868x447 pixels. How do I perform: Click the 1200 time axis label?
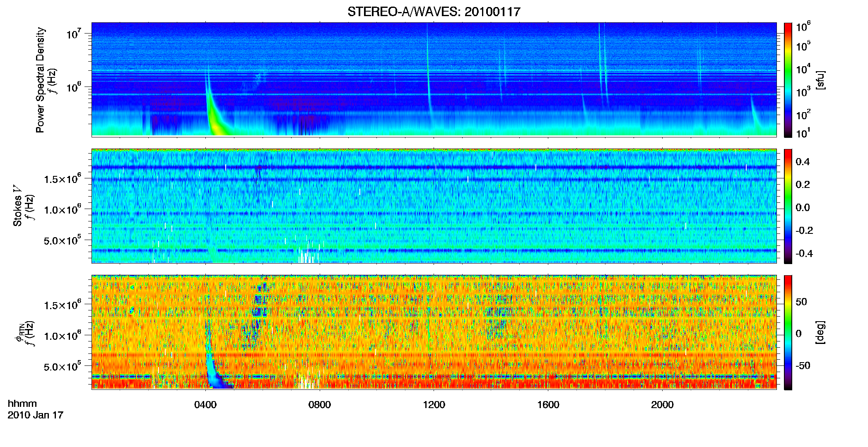click(x=434, y=405)
